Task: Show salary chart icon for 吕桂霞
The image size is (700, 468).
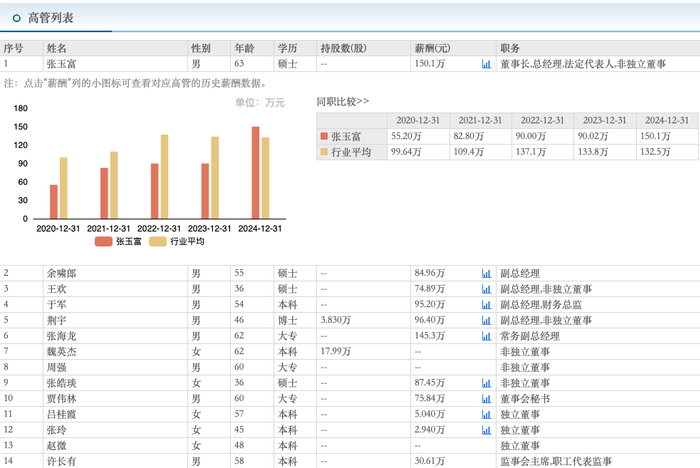Action: 486,414
